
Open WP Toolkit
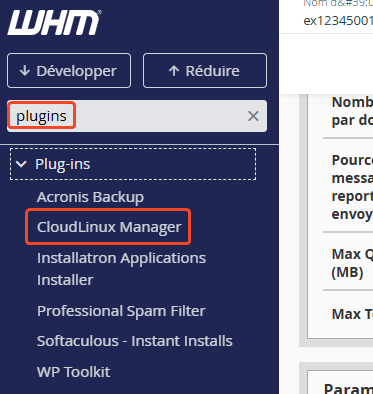[x=73, y=372]
